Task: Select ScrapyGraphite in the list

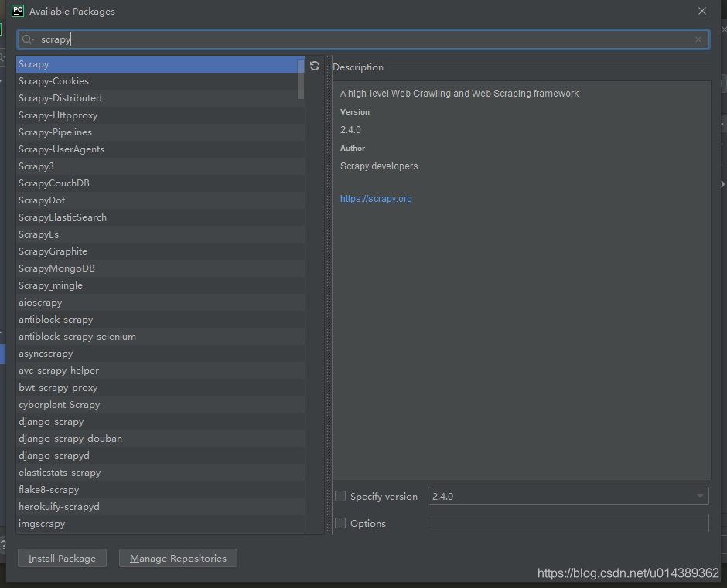Action: click(160, 251)
